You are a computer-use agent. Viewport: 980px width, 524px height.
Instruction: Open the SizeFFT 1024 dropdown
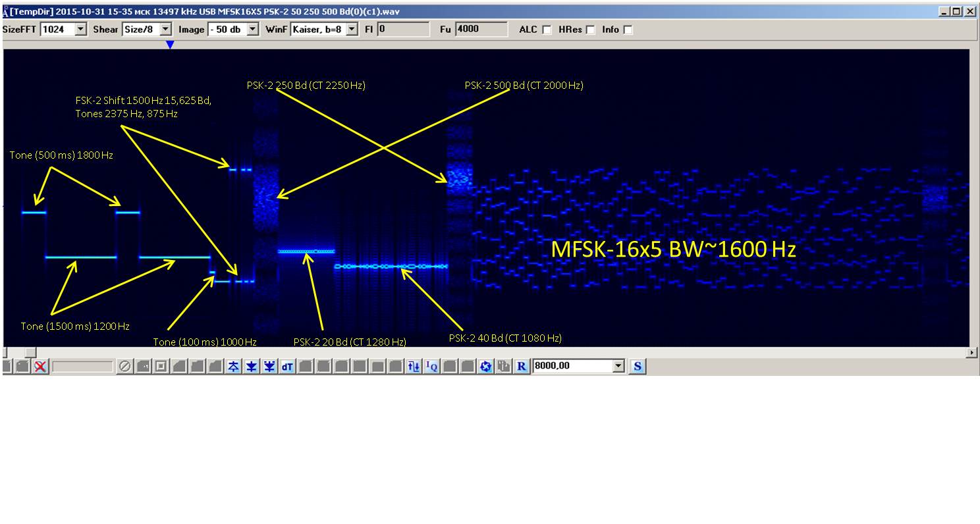(81, 29)
